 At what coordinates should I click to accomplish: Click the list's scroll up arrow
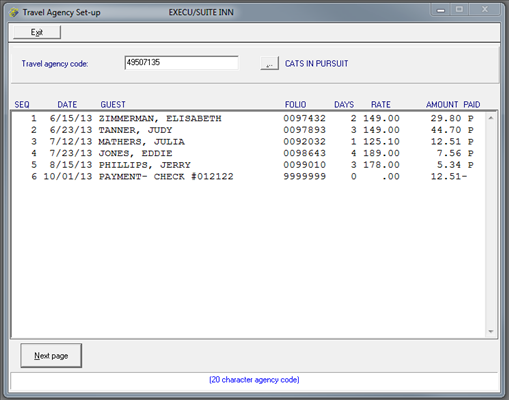(x=491, y=118)
